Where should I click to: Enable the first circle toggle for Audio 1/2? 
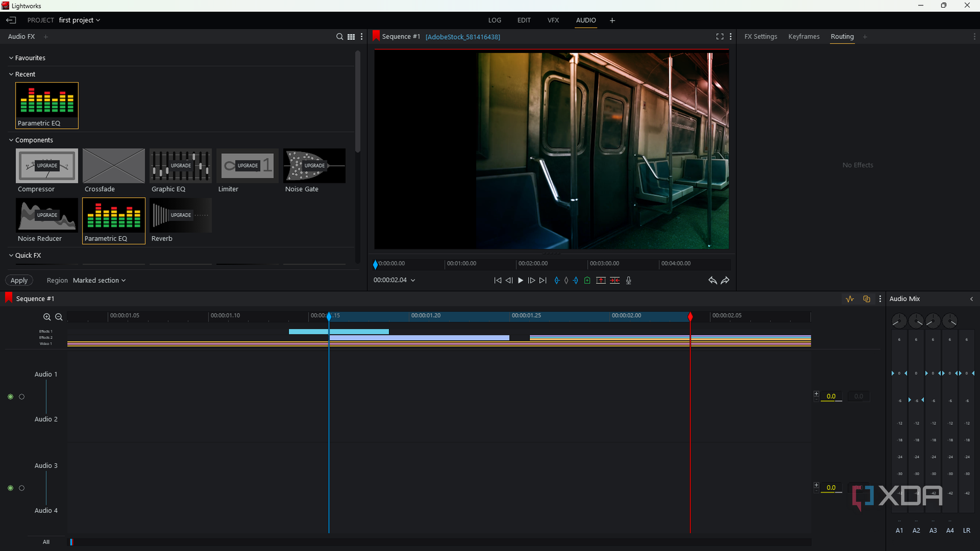pos(10,397)
